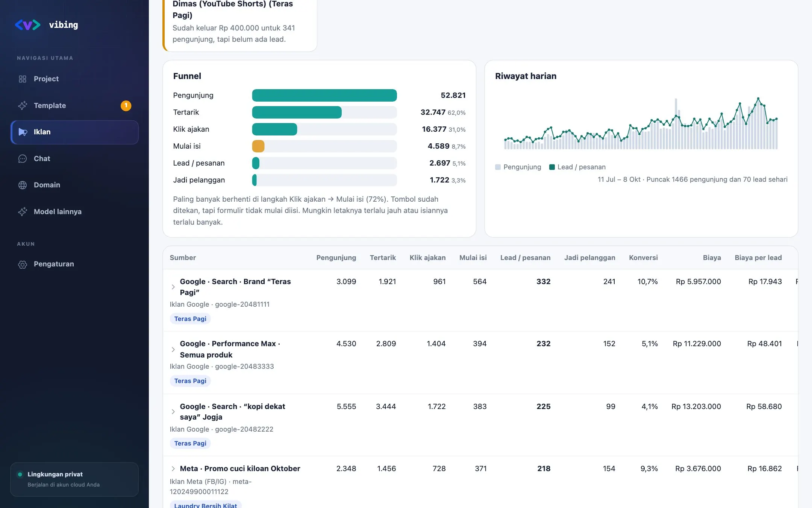The height and width of the screenshot is (508, 812).
Task: Expand the Google Search Brand Teras Pagi row
Action: pyautogui.click(x=173, y=287)
